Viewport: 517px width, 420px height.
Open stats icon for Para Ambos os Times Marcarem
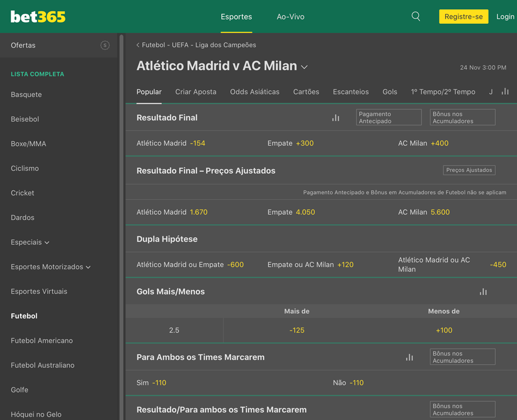[409, 357]
